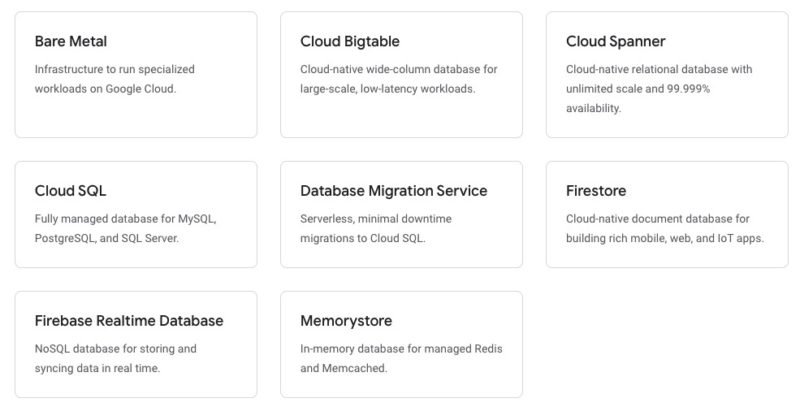800x407 pixels.
Task: Click the MySQL, PostgreSQL, SQL Server description
Action: [126, 228]
